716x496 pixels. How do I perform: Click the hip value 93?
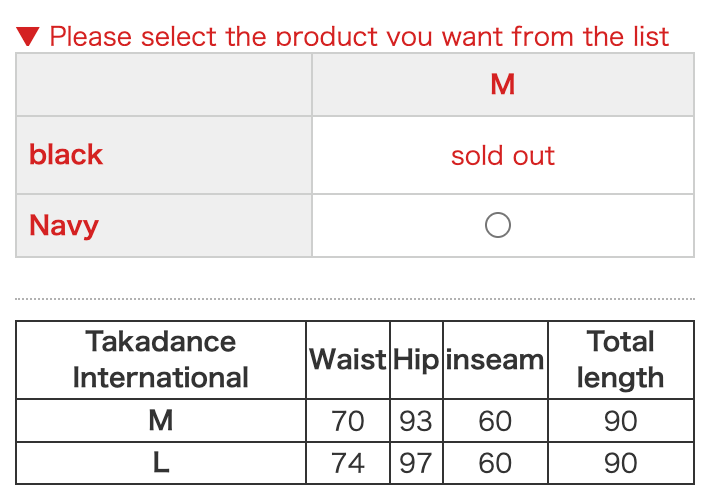pos(416,421)
